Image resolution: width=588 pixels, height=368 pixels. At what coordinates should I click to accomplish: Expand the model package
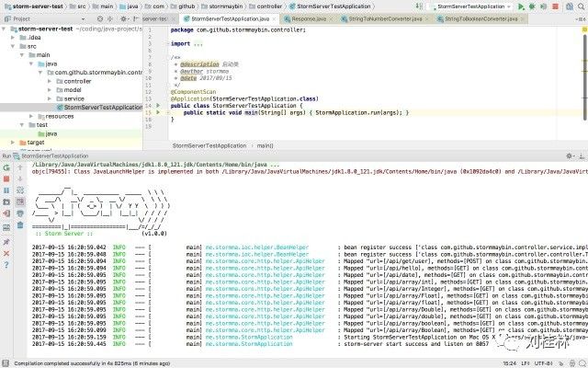[x=50, y=90]
